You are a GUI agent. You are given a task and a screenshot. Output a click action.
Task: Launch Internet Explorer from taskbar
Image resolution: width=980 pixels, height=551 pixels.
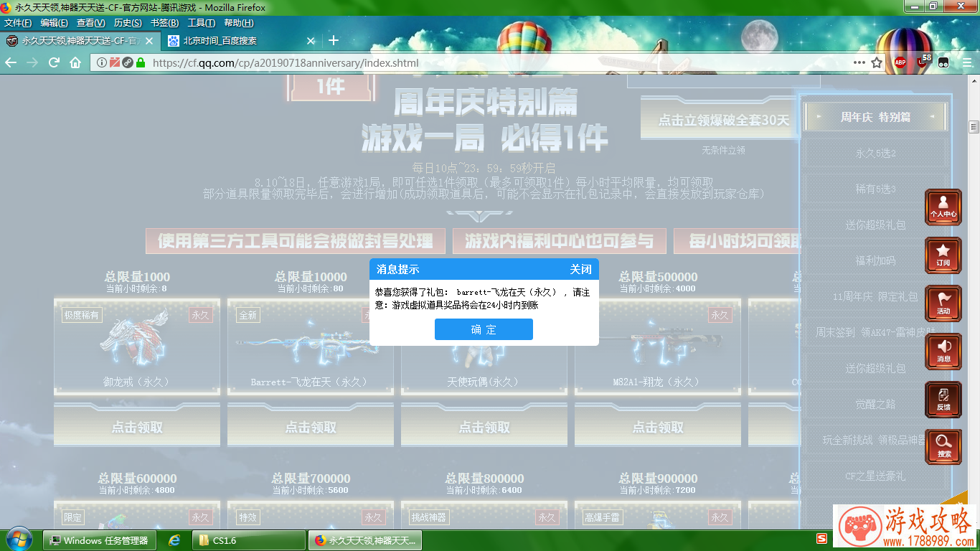click(x=174, y=540)
